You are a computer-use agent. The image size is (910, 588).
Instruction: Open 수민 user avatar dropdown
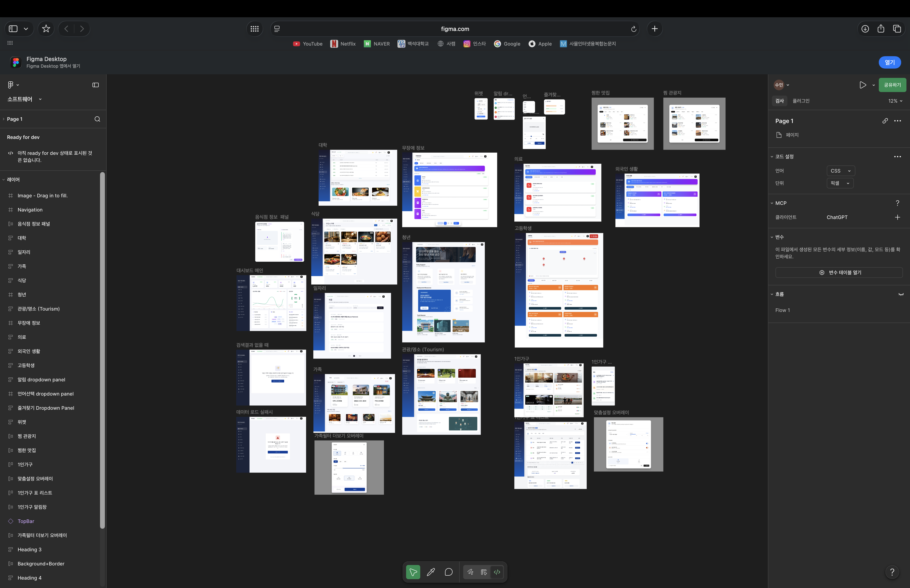(781, 85)
